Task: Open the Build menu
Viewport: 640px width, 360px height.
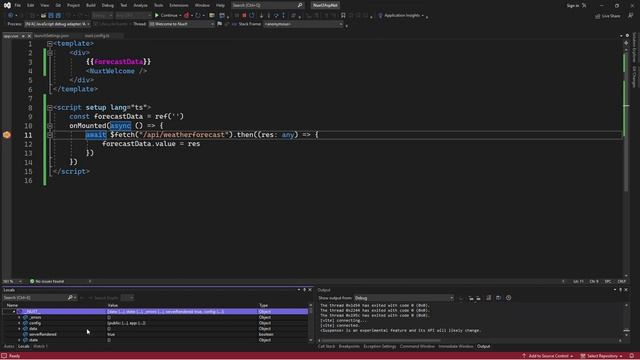Action: (x=91, y=5)
